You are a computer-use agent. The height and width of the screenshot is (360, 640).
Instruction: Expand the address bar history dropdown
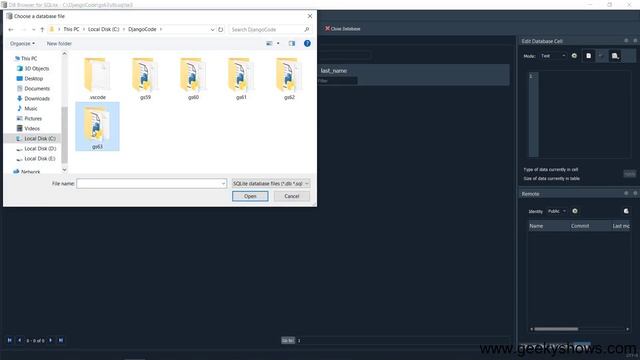point(212,29)
